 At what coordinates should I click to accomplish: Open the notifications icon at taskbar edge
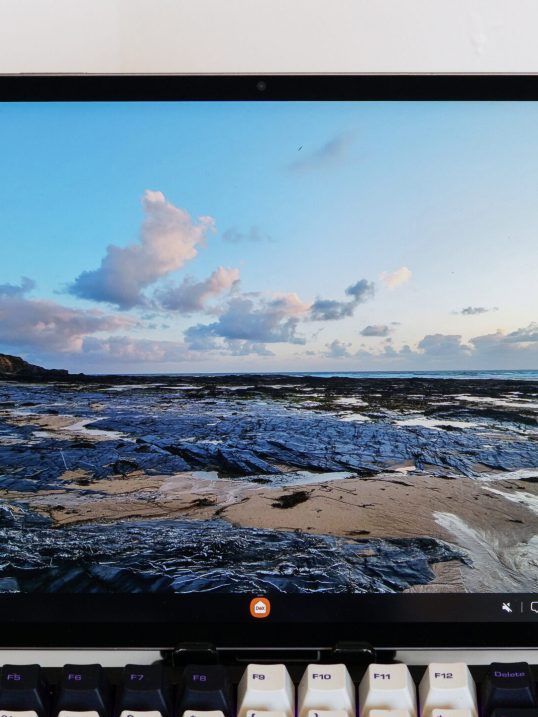[x=534, y=607]
